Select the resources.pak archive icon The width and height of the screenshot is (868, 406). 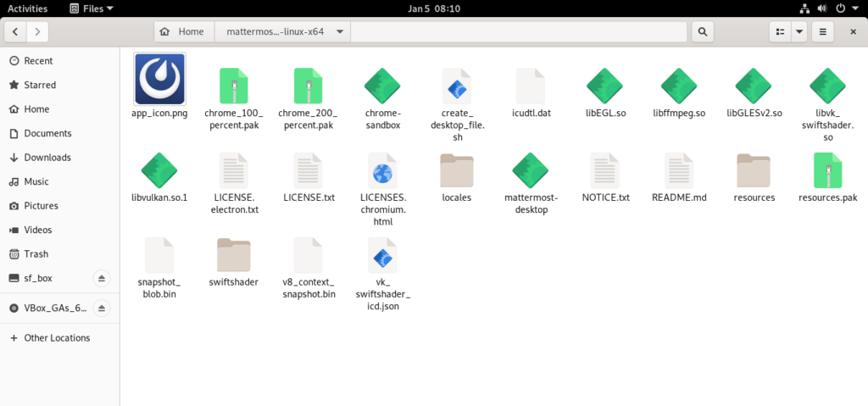click(827, 170)
